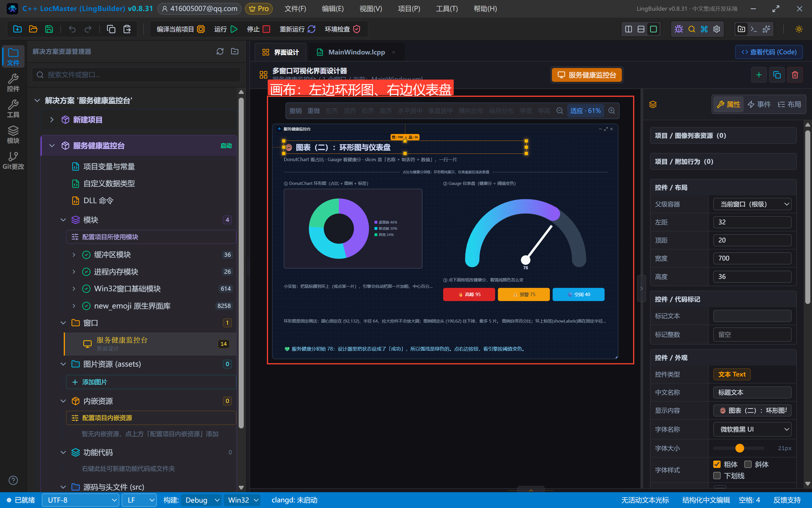Open the Debug build configuration dropdown

tap(201, 500)
